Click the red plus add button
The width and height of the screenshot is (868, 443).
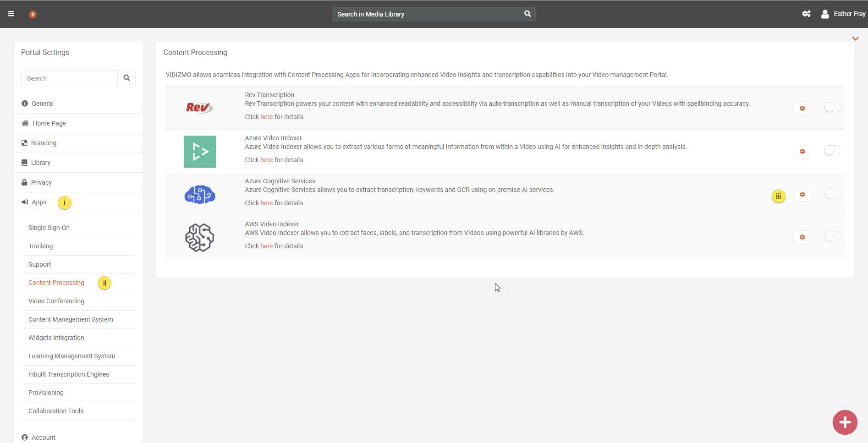point(845,422)
